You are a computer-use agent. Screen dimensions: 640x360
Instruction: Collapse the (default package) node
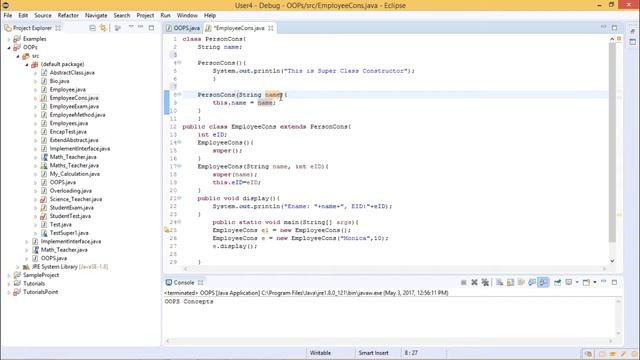pyautogui.click(x=27, y=64)
